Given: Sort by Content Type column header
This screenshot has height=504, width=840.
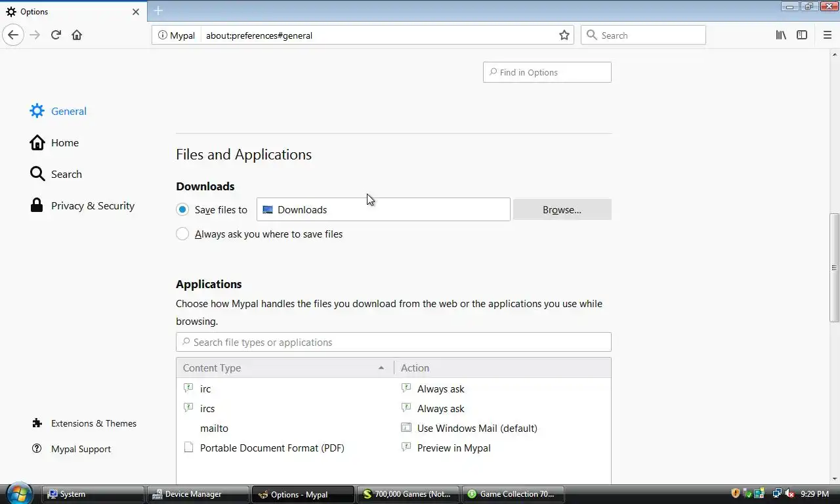Looking at the screenshot, I should 285,367.
